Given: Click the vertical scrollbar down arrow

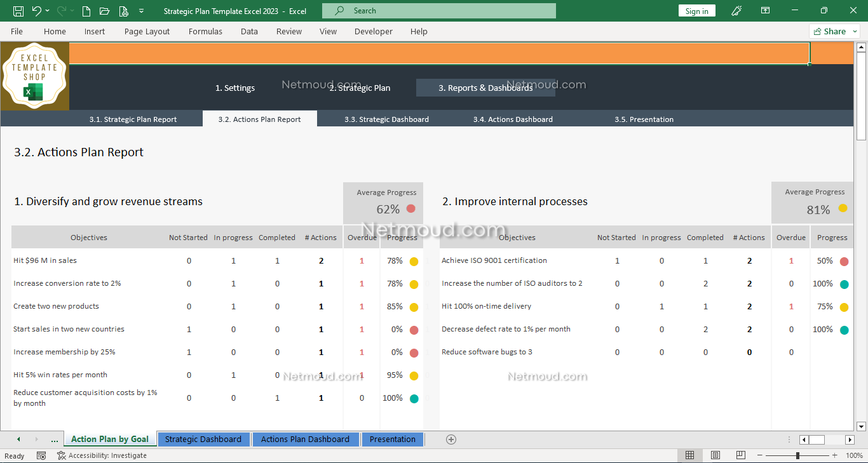Looking at the screenshot, I should [862, 426].
